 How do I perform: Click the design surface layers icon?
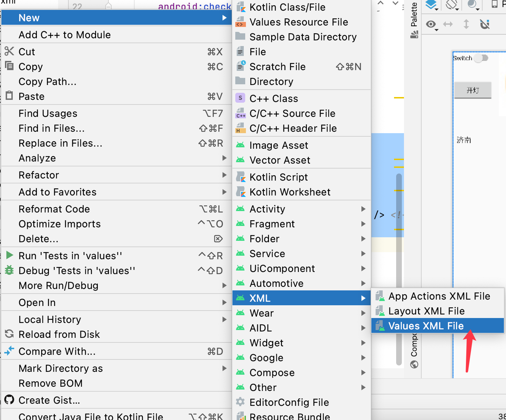tap(432, 5)
